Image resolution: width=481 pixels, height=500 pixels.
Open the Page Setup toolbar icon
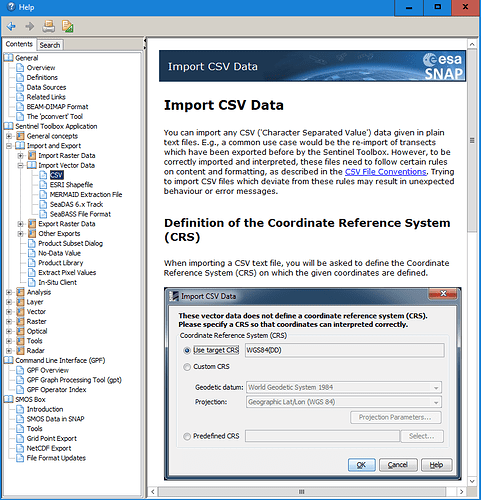[x=68, y=26]
